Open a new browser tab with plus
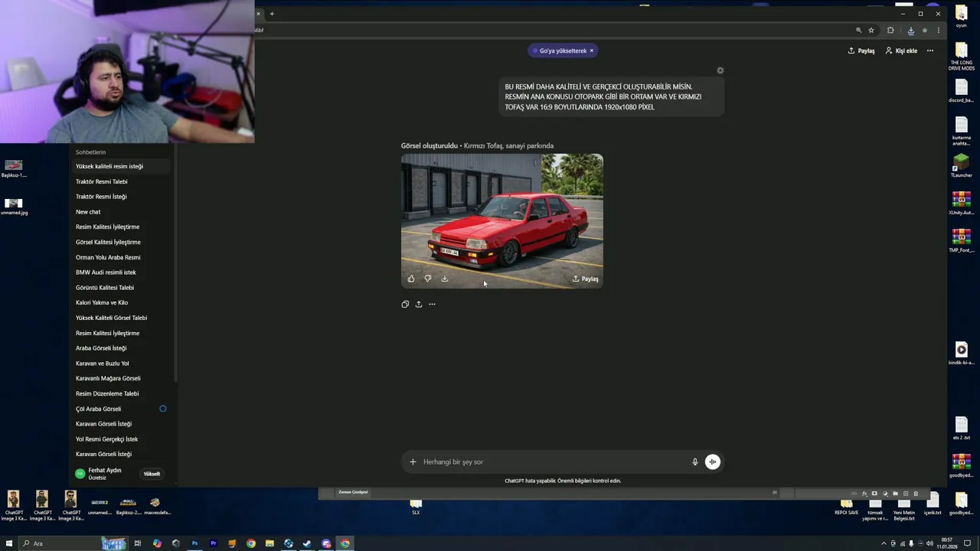980x551 pixels. click(272, 14)
